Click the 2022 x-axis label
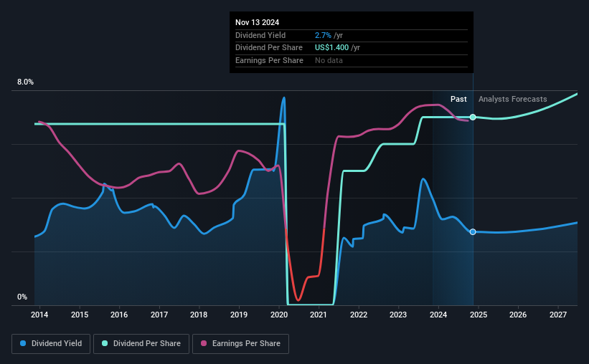The height and width of the screenshot is (364, 589). pyautogui.click(x=359, y=315)
